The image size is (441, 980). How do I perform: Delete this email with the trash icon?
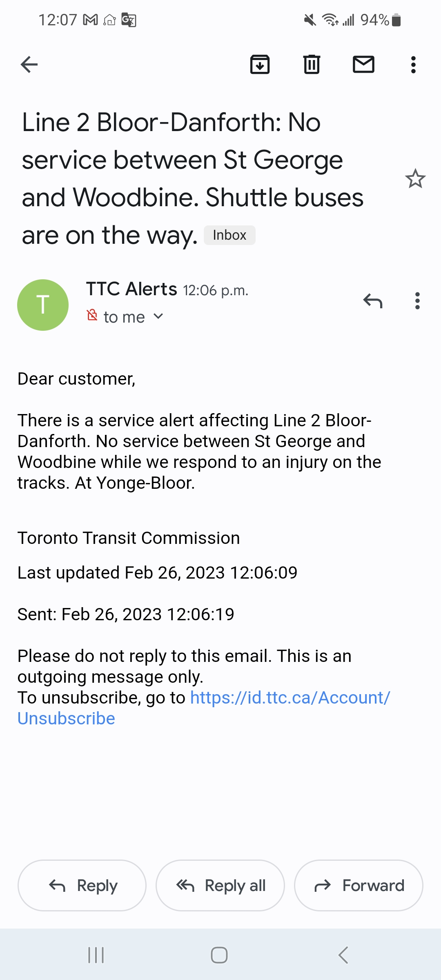coord(312,65)
